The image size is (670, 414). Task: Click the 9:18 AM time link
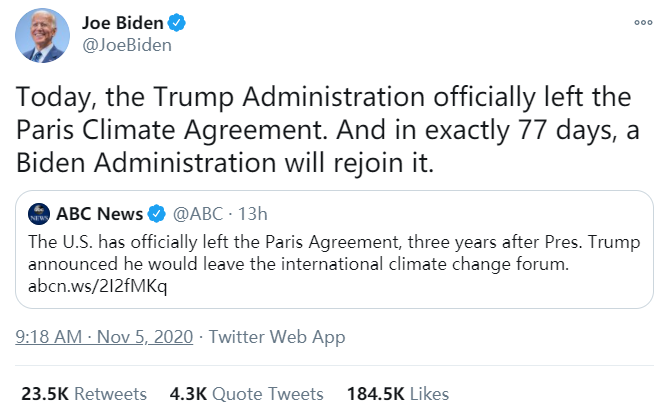50,337
